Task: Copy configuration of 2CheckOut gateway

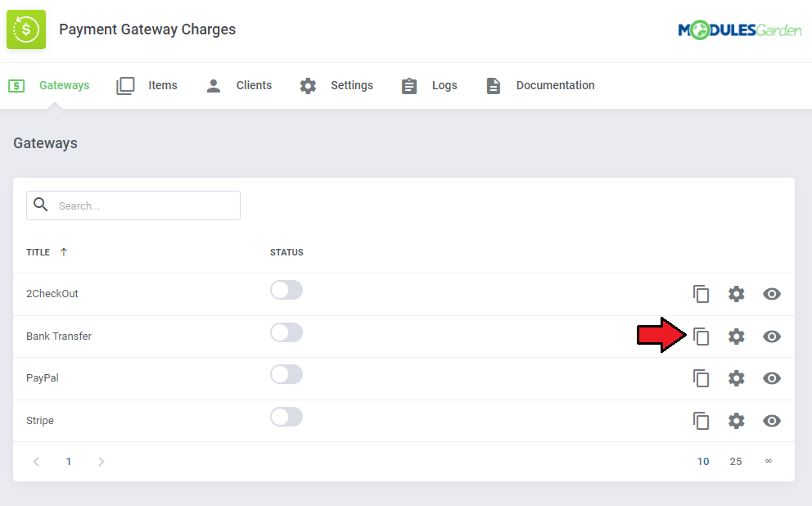Action: (x=701, y=294)
